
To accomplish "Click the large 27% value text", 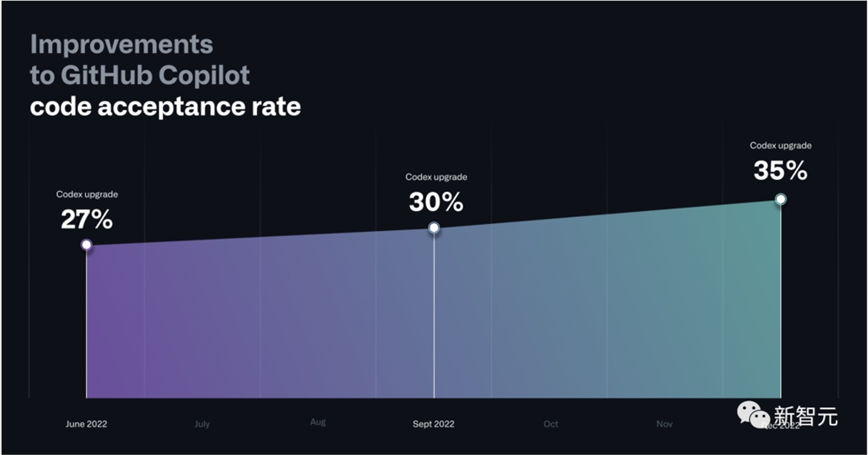I will [x=87, y=219].
